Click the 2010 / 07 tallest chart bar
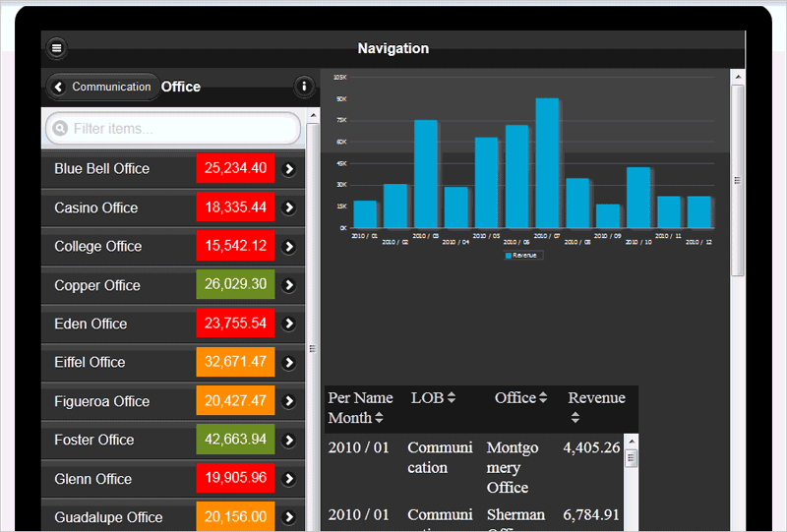The image size is (787, 532). click(x=547, y=163)
